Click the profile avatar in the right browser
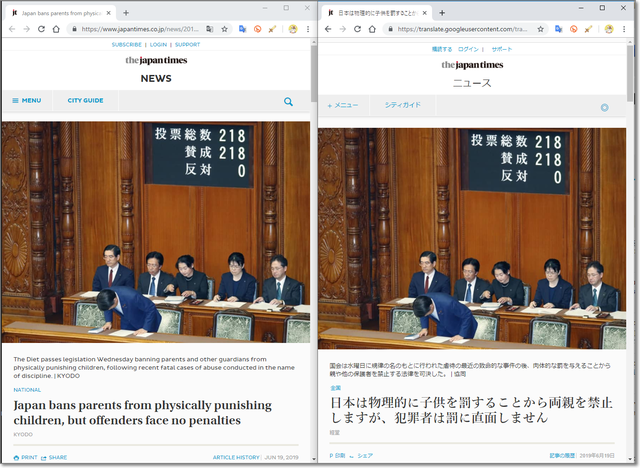Image resolution: width=640 pixels, height=468 pixels. pyautogui.click(x=607, y=29)
